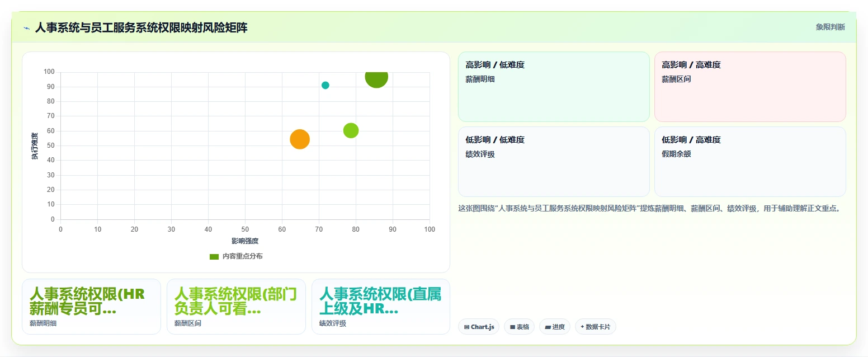Select the 人事系统权限(HR薪酬专员可… data card

click(91, 307)
